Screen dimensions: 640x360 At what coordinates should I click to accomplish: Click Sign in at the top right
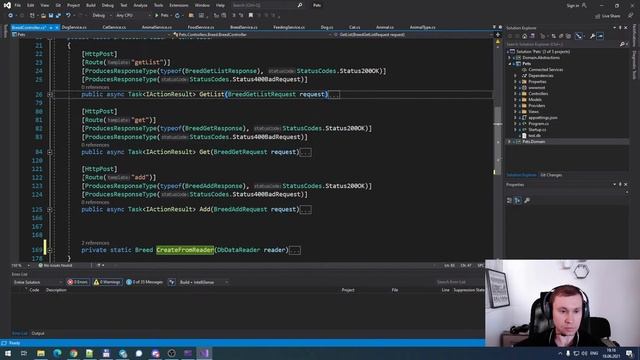tap(576, 5)
